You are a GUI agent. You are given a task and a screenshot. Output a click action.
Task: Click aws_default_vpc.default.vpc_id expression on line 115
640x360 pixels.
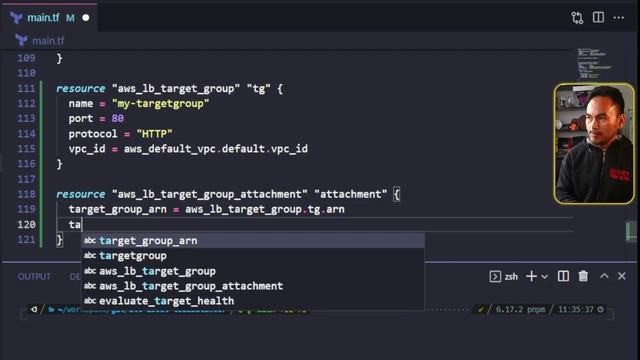pos(216,149)
